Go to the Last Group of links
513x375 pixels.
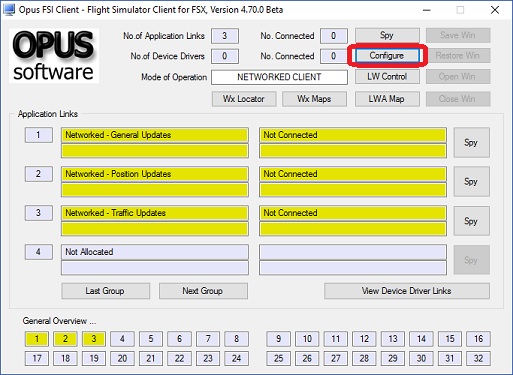[x=105, y=291]
